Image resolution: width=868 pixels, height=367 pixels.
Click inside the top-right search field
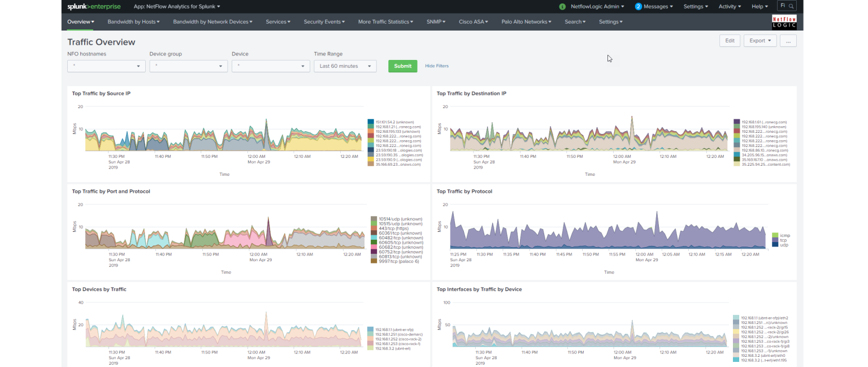pyautogui.click(x=783, y=6)
